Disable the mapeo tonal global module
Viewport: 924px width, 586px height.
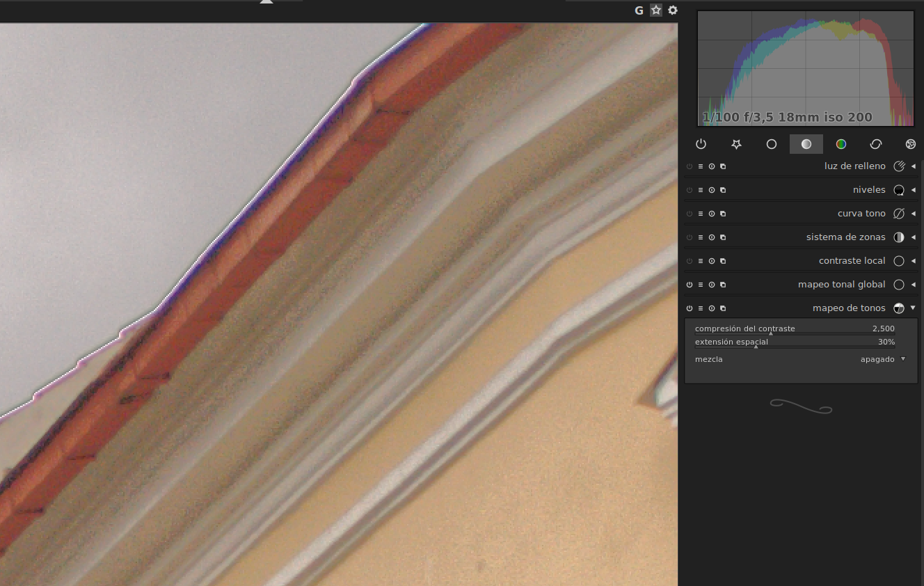pyautogui.click(x=690, y=285)
